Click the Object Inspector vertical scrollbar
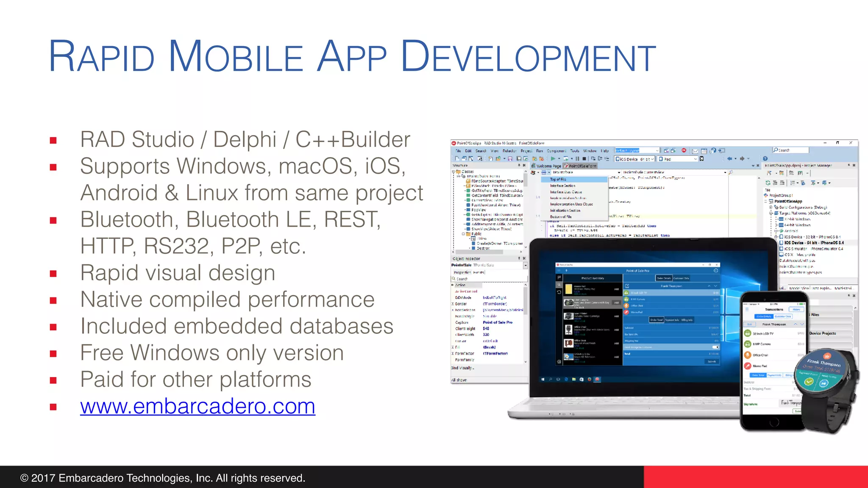 point(526,323)
